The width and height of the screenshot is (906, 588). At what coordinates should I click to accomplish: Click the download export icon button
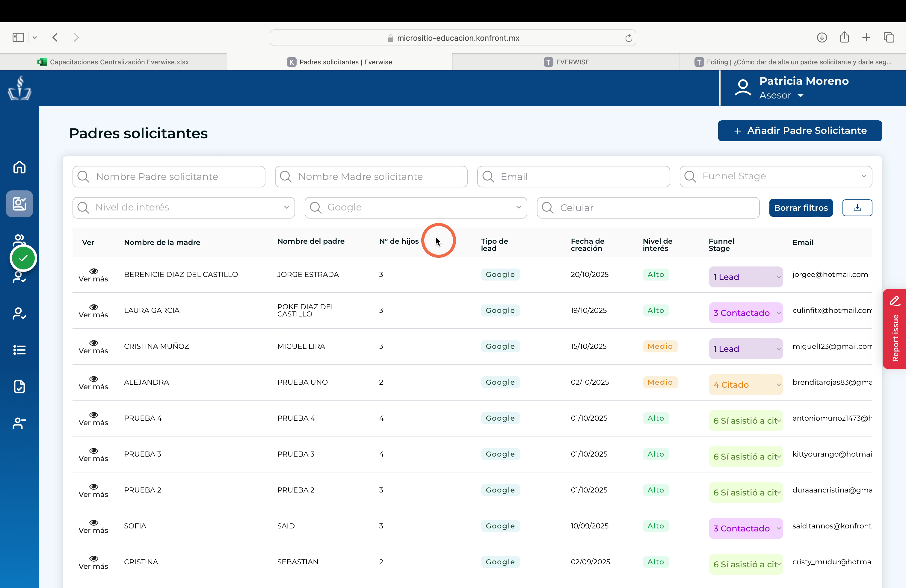coord(857,208)
